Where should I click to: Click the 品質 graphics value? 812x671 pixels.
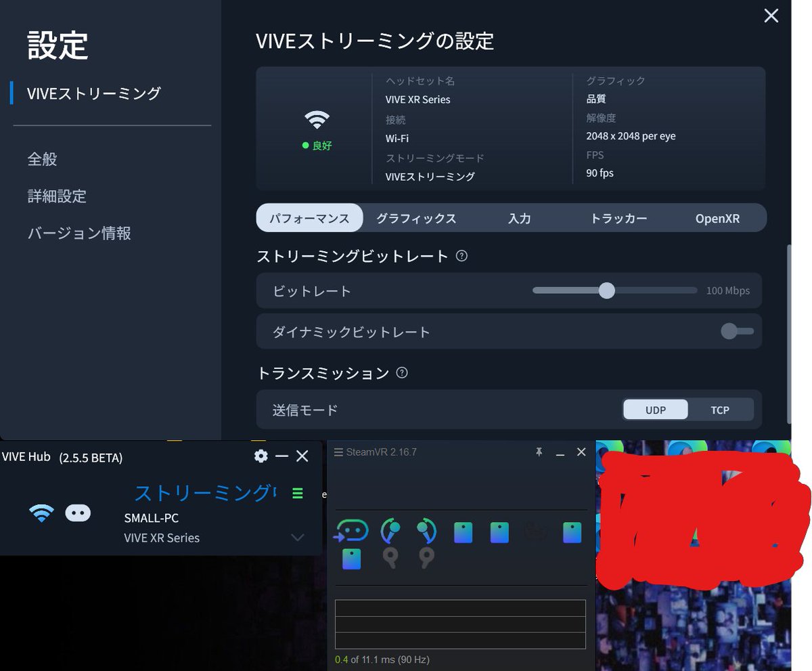tap(596, 99)
